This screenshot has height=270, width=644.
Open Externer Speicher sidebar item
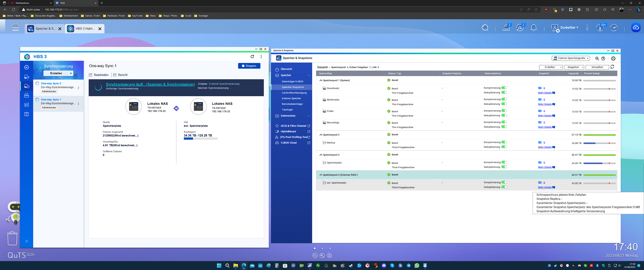tap(291, 98)
